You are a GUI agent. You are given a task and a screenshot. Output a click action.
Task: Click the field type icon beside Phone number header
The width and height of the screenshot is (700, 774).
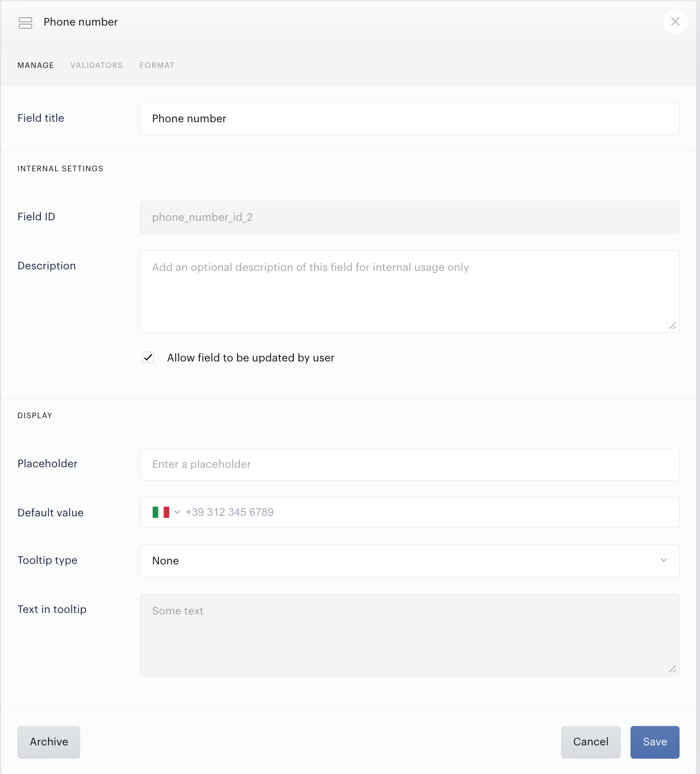pyautogui.click(x=26, y=22)
